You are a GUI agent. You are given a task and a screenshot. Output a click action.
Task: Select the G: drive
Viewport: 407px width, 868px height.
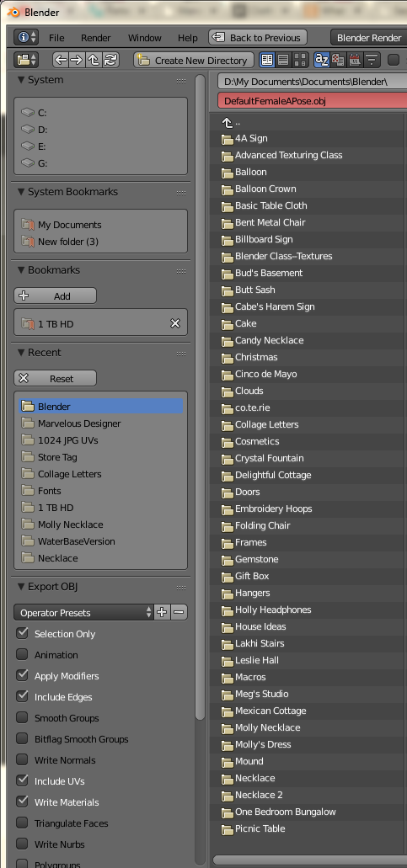click(x=101, y=163)
